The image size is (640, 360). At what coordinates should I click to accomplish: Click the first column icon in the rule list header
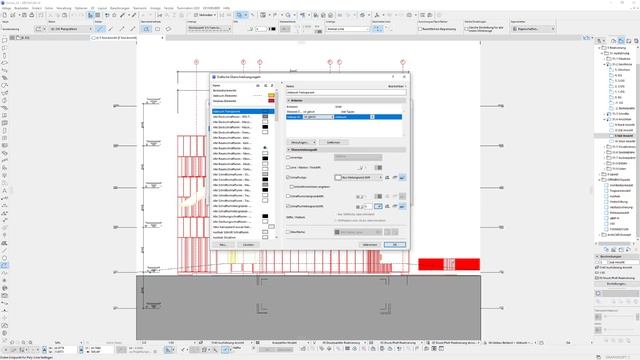pyautogui.click(x=258, y=86)
